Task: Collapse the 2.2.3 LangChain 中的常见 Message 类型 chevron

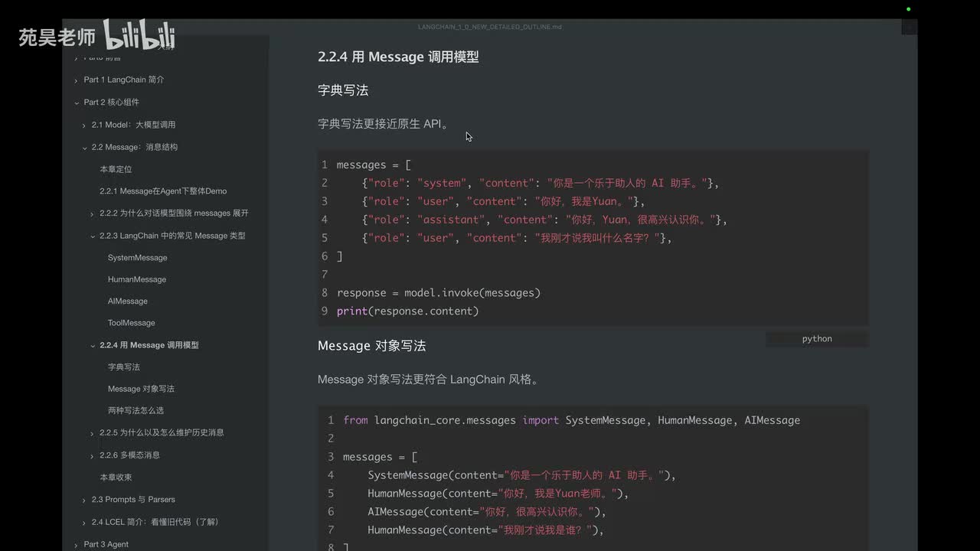Action: pos(93,236)
